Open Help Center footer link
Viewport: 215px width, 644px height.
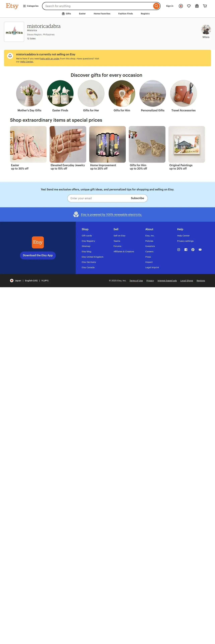tap(183, 236)
